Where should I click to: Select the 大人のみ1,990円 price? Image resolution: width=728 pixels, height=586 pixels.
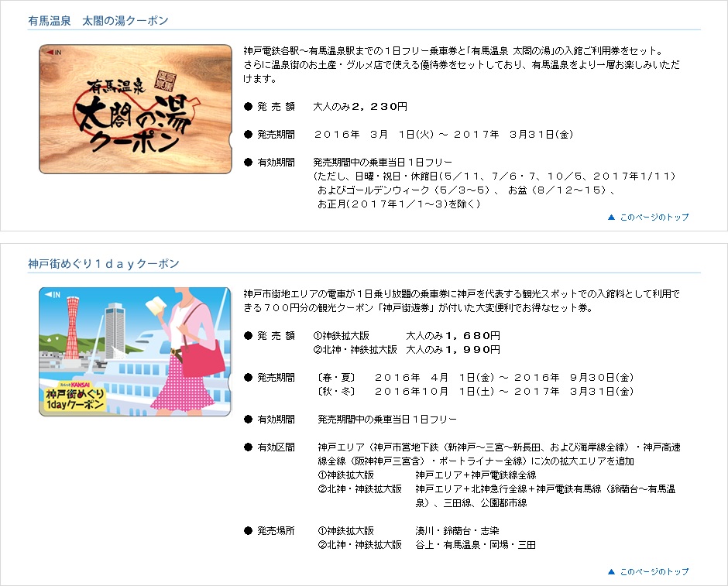(x=453, y=349)
